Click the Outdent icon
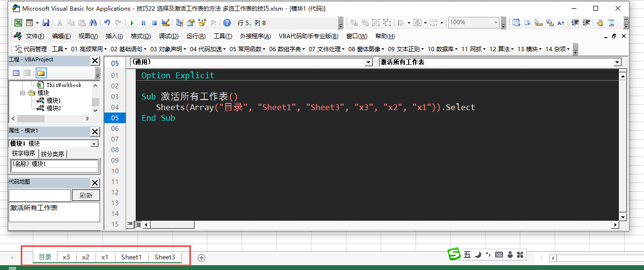 (x=586, y=23)
